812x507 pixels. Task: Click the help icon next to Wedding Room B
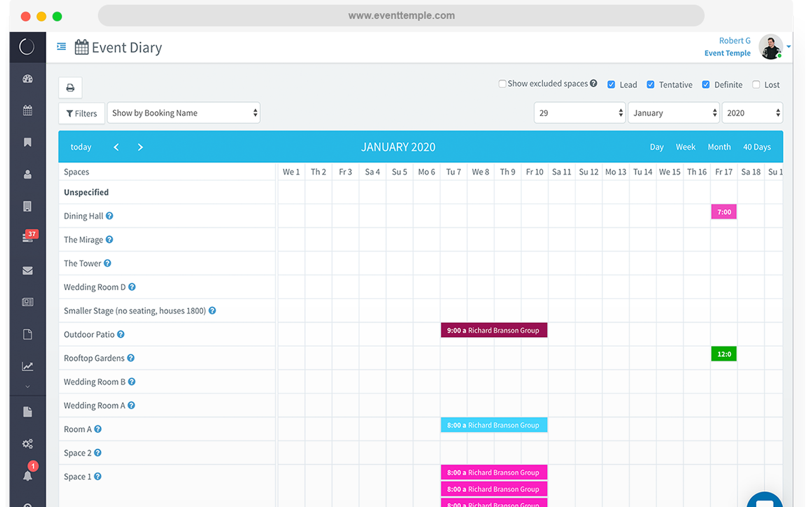coord(132,382)
